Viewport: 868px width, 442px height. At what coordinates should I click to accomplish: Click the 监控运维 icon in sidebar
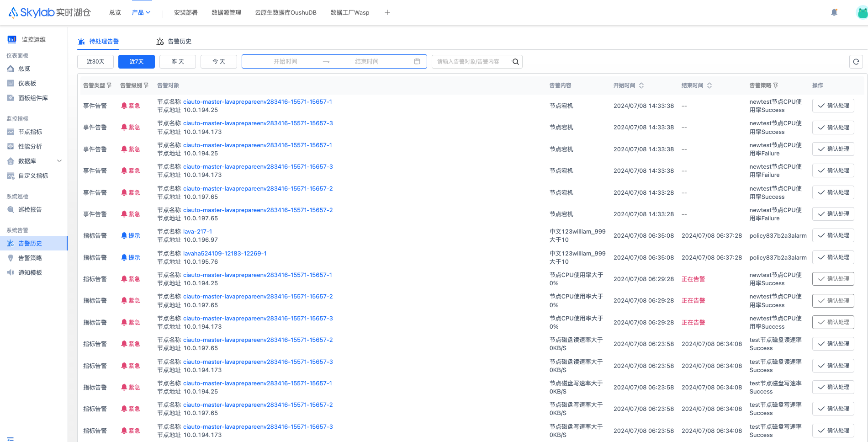click(x=12, y=39)
